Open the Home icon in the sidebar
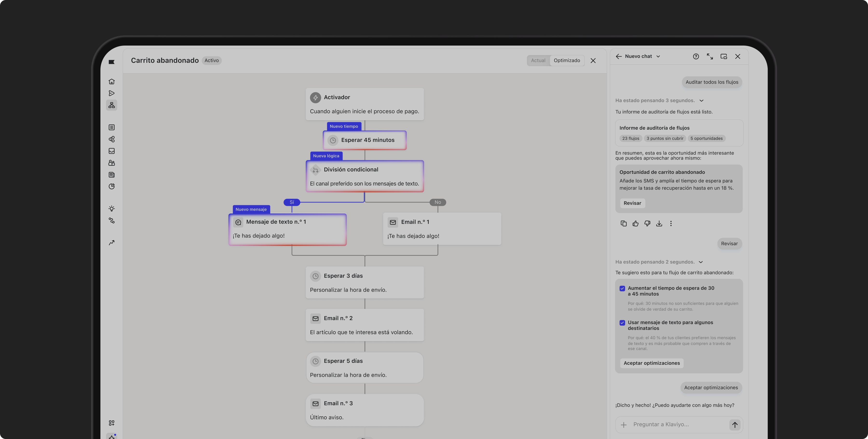Viewport: 868px width, 439px height. (x=112, y=81)
